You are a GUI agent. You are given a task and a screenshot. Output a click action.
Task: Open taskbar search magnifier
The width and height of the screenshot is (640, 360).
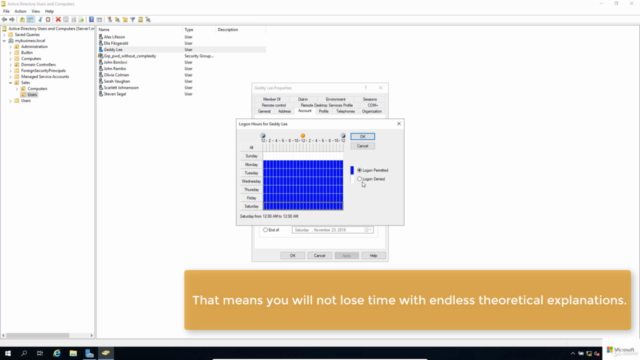[x=24, y=353]
